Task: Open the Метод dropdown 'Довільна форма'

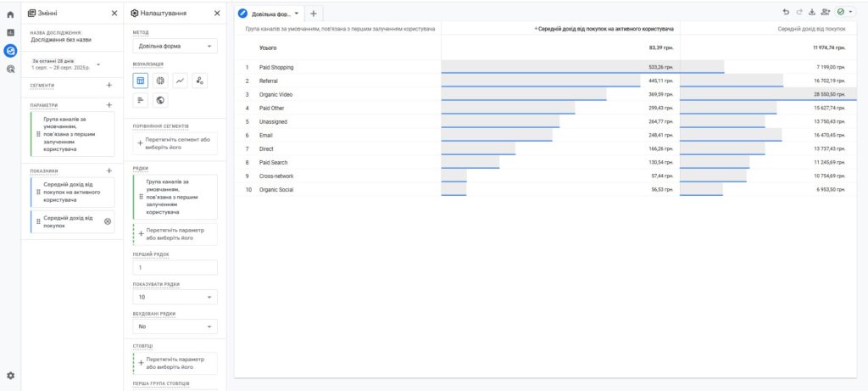Action: (175, 47)
